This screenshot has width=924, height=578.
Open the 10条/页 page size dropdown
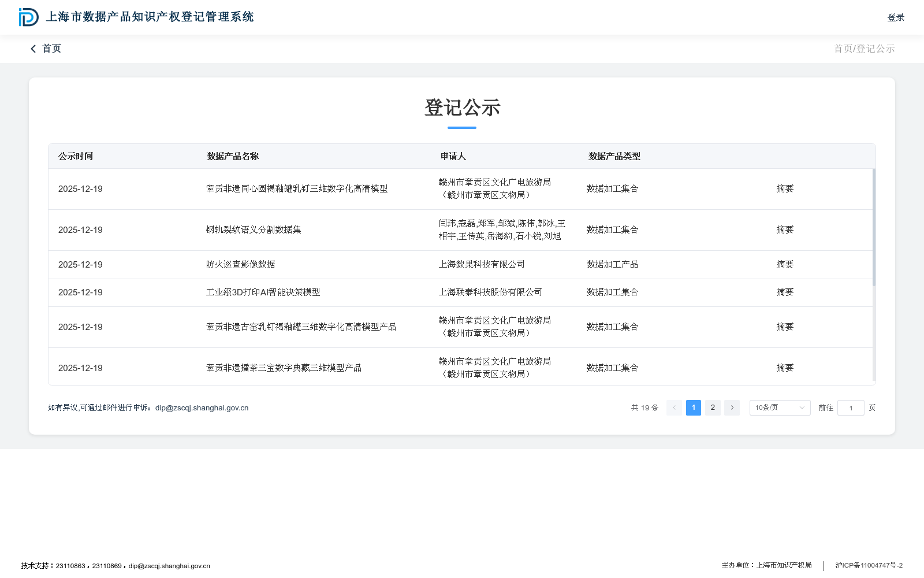tap(780, 407)
